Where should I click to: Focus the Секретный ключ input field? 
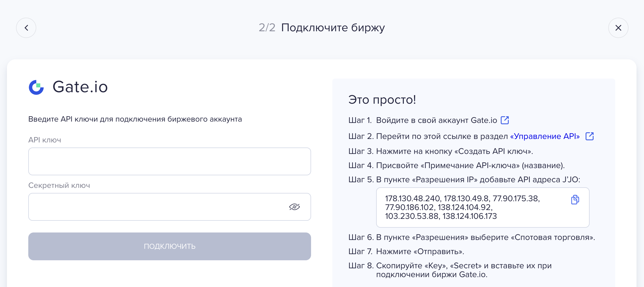170,207
